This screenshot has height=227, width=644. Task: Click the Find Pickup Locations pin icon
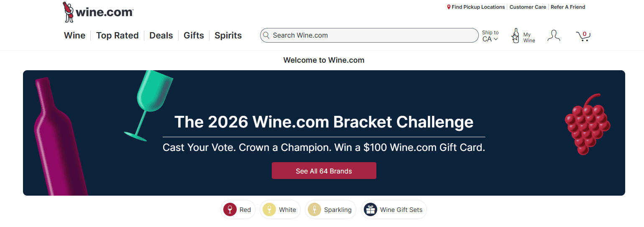449,7
